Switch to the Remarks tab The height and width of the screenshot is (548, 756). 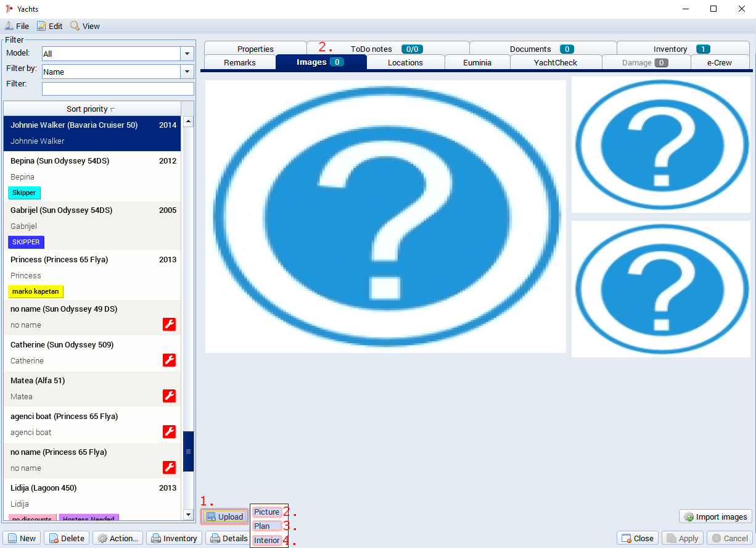tap(240, 62)
